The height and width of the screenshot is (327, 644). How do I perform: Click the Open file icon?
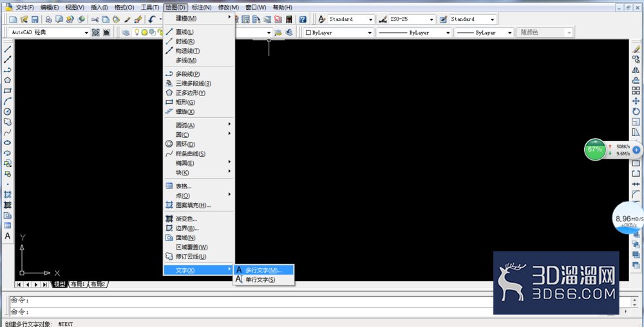(x=24, y=19)
